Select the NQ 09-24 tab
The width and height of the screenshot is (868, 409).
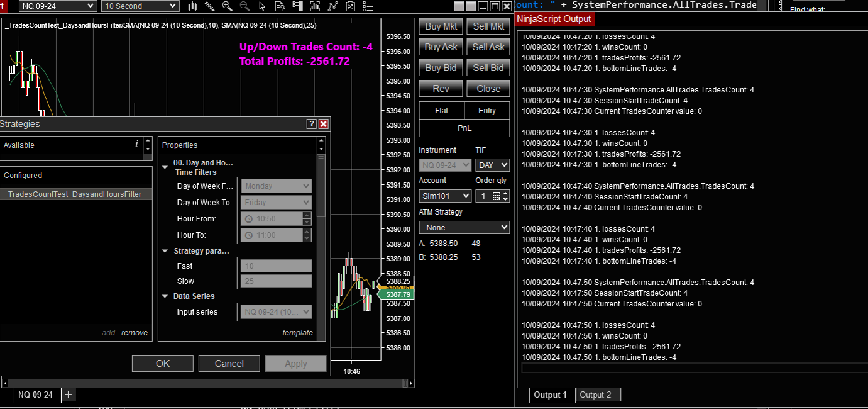point(36,395)
